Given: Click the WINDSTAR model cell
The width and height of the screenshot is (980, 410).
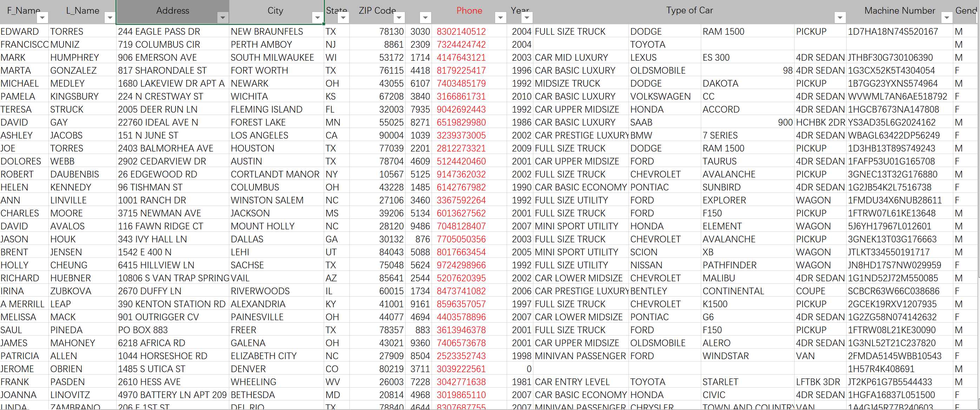Looking at the screenshot, I should pyautogui.click(x=748, y=356).
